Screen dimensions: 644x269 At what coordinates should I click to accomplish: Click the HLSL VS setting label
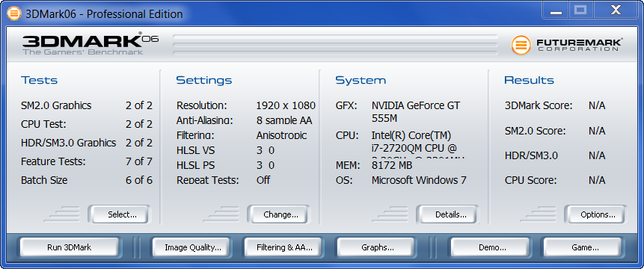coord(195,150)
